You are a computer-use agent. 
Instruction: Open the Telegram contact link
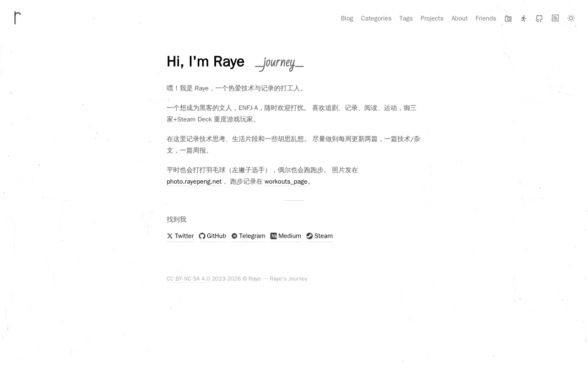248,236
